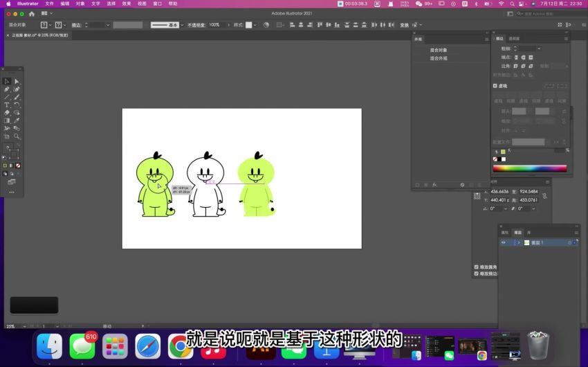Open Messages app in the Dock
This screenshot has width=588, height=367.
82,347
